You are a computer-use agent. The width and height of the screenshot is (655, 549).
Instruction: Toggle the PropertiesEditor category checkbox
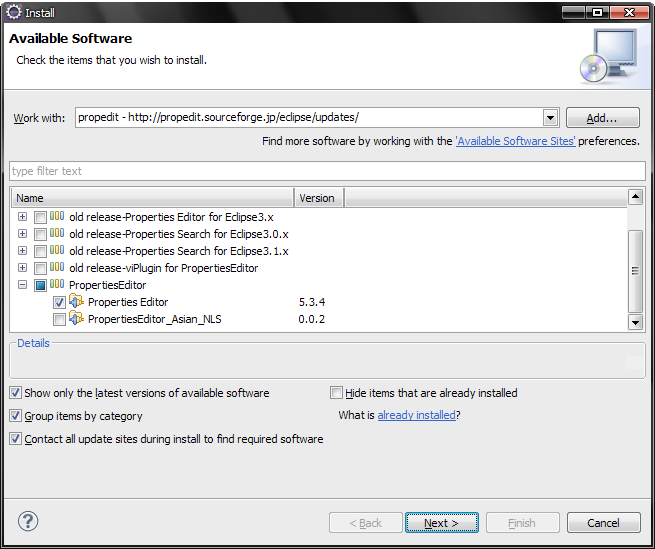pyautogui.click(x=41, y=285)
